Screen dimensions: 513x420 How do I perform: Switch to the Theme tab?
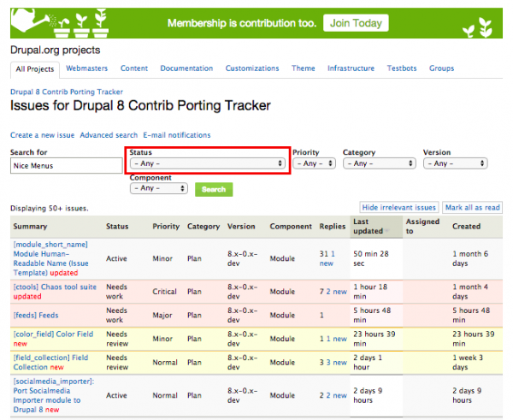[304, 68]
